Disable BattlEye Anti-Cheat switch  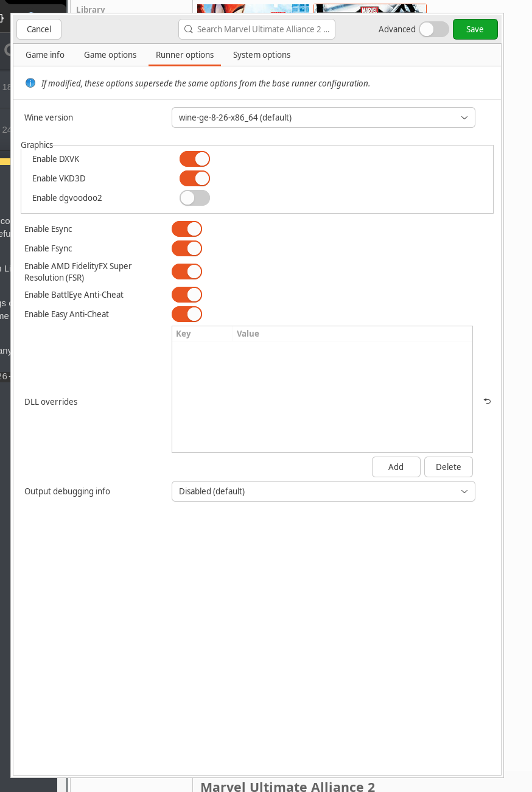(x=187, y=295)
